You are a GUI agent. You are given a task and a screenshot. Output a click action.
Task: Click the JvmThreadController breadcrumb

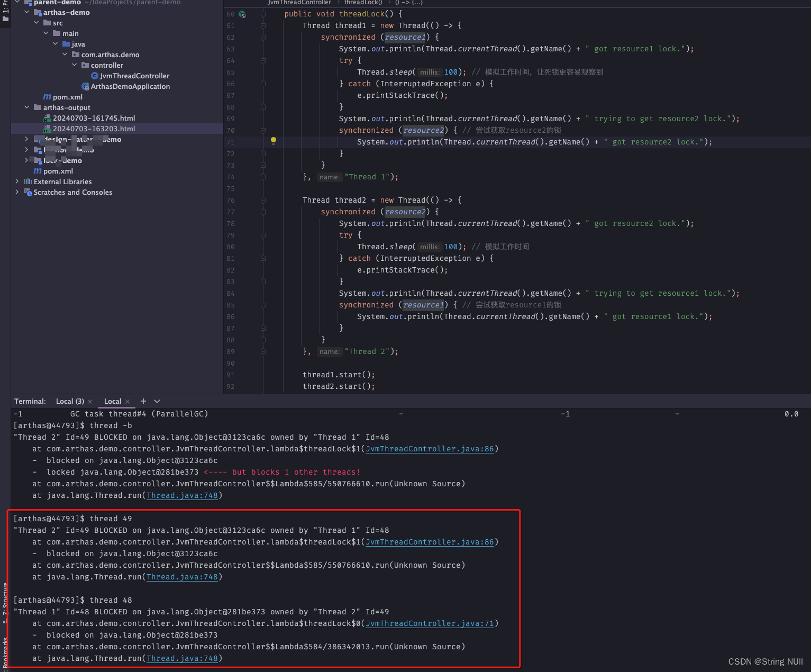click(x=299, y=3)
